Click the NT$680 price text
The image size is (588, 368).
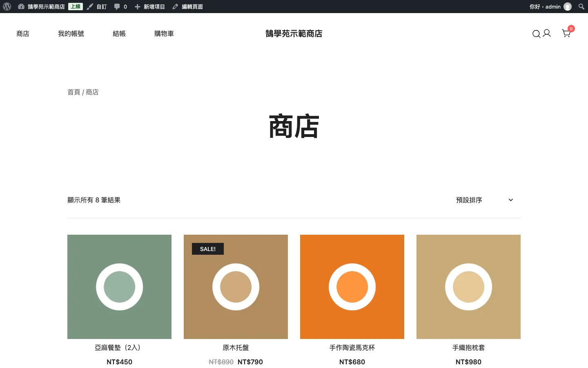[352, 362]
